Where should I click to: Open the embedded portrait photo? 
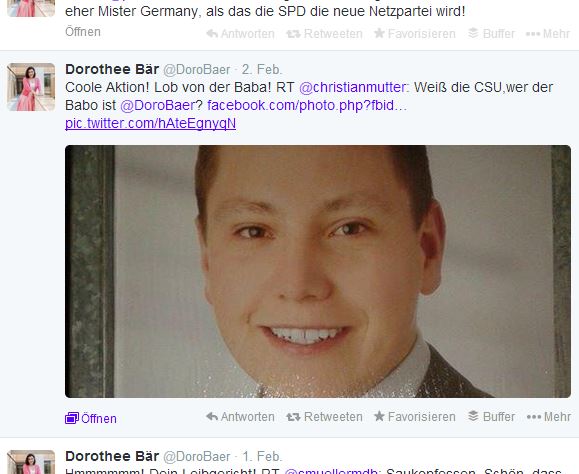tap(318, 271)
